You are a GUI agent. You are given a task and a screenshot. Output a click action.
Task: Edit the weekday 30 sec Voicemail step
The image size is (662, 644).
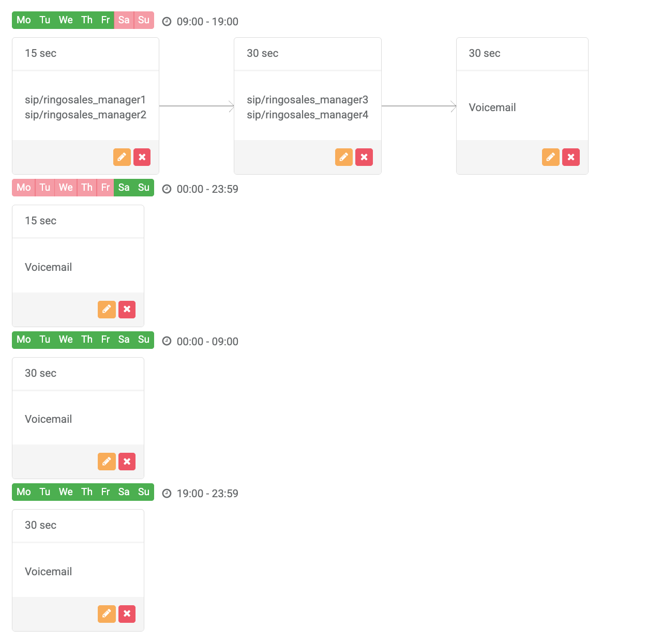click(551, 157)
